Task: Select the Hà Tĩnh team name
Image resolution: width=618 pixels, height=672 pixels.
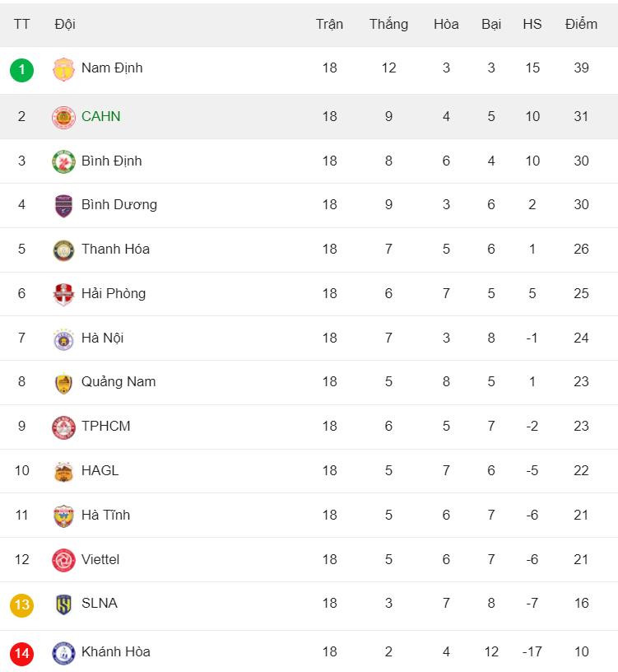Action: [105, 516]
